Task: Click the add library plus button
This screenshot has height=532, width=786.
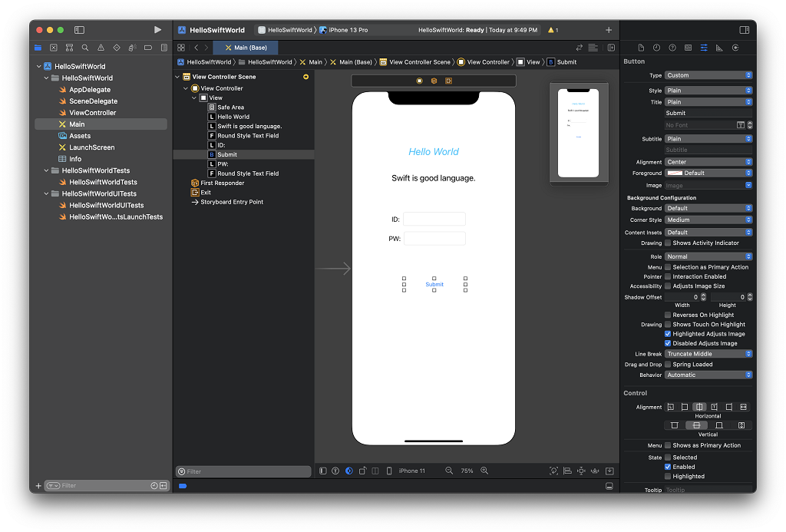Action: point(609,30)
